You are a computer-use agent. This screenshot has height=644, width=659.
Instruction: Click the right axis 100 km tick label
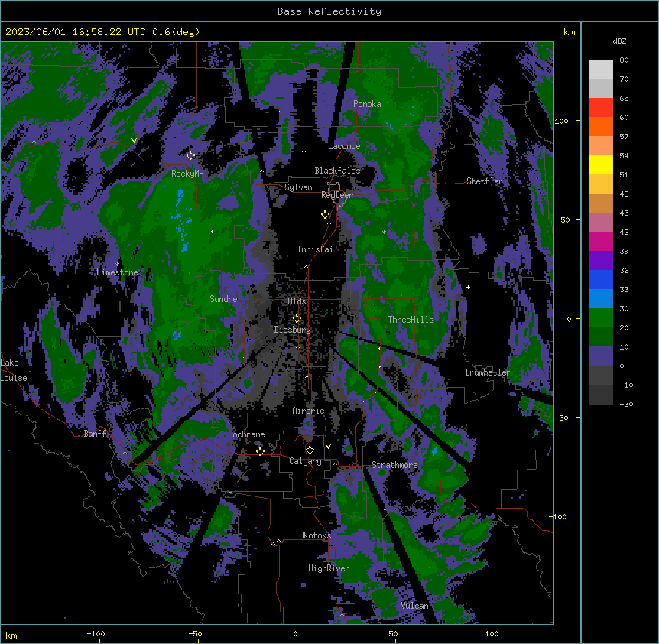click(561, 121)
